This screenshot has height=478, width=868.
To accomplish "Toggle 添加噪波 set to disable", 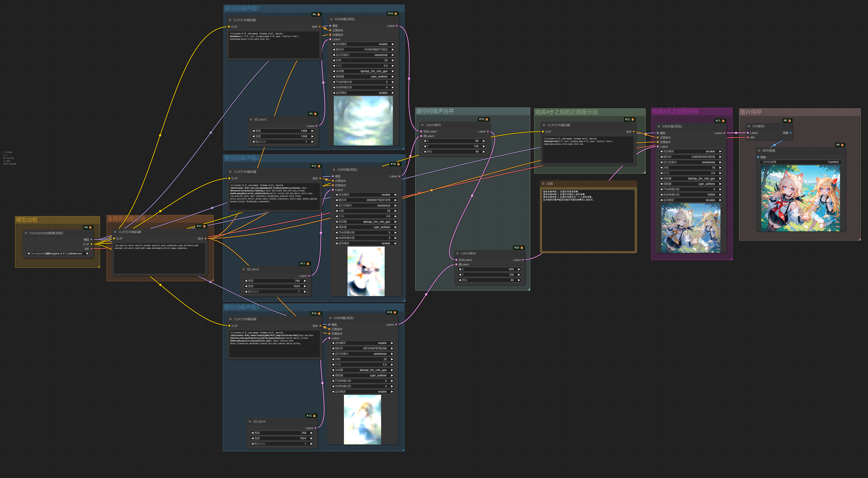I will [691, 151].
